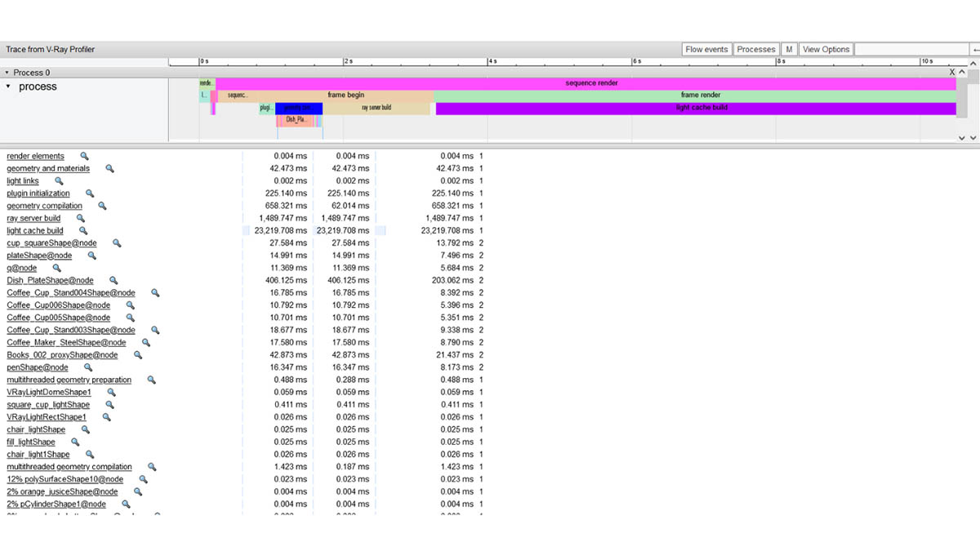
Task: Open details for light cache build
Action: pyautogui.click(x=36, y=230)
